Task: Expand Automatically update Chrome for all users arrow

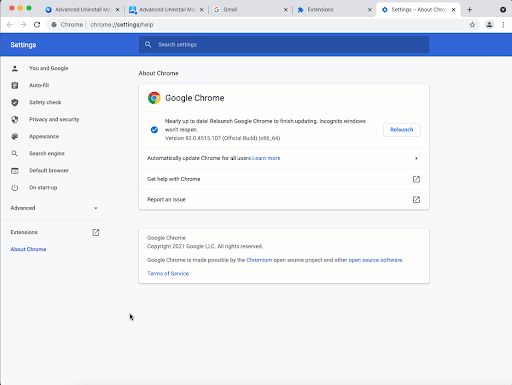Action: pyautogui.click(x=416, y=158)
